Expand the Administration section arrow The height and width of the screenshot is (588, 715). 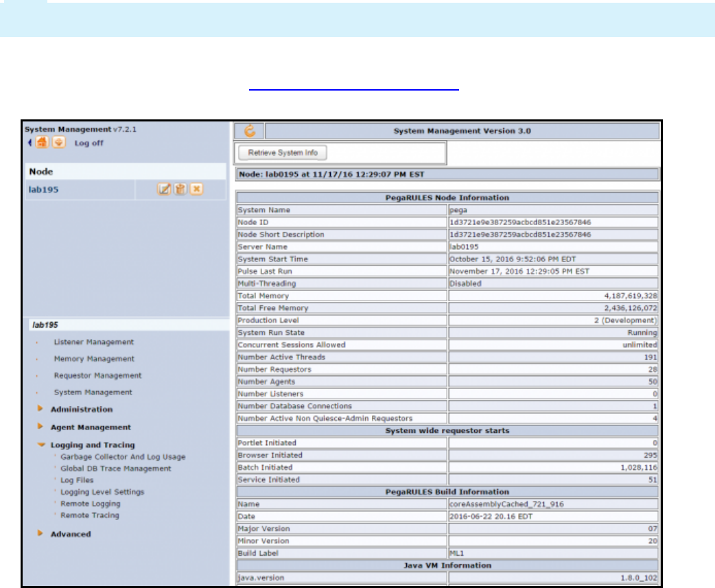tap(40, 409)
